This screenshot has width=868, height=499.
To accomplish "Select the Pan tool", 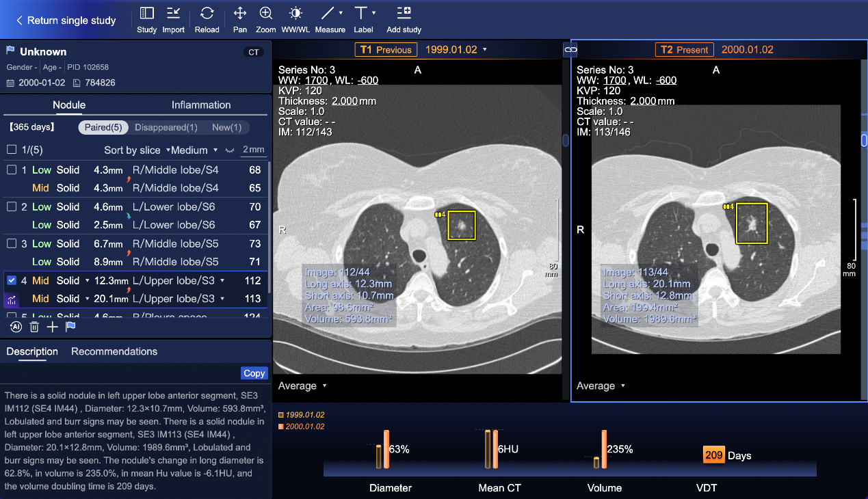I will 239,19.
